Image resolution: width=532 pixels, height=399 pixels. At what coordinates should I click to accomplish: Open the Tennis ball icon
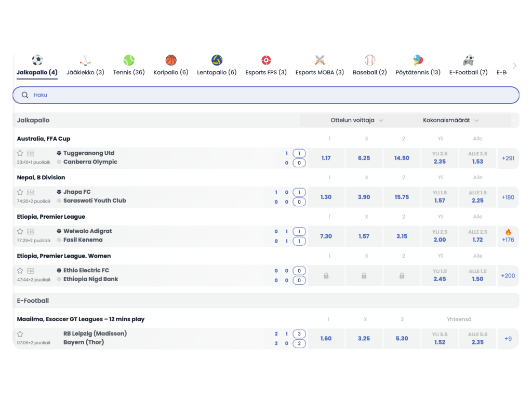129,60
